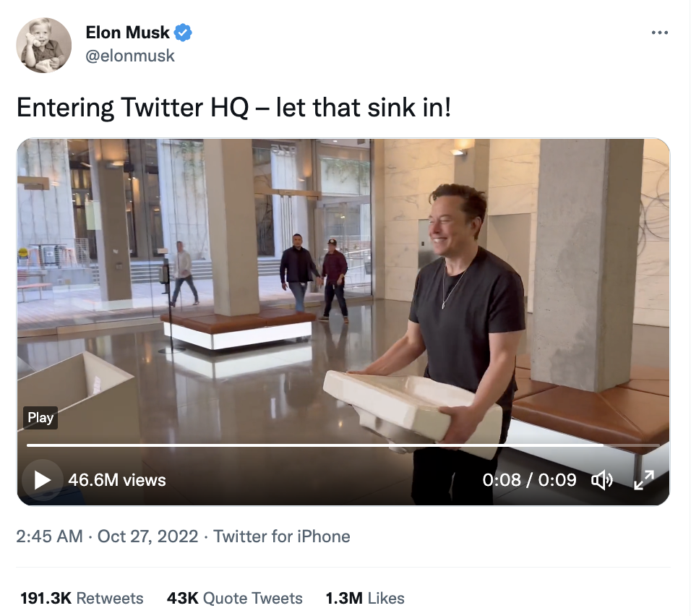Click the Oct 27, 2022 date
Image resolution: width=691 pixels, height=616 pixels.
click(147, 536)
